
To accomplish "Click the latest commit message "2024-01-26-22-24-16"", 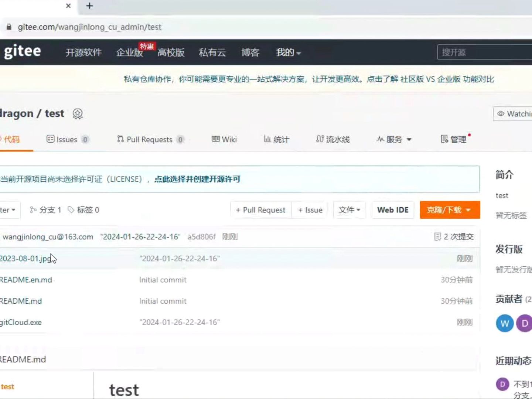I will 140,237.
